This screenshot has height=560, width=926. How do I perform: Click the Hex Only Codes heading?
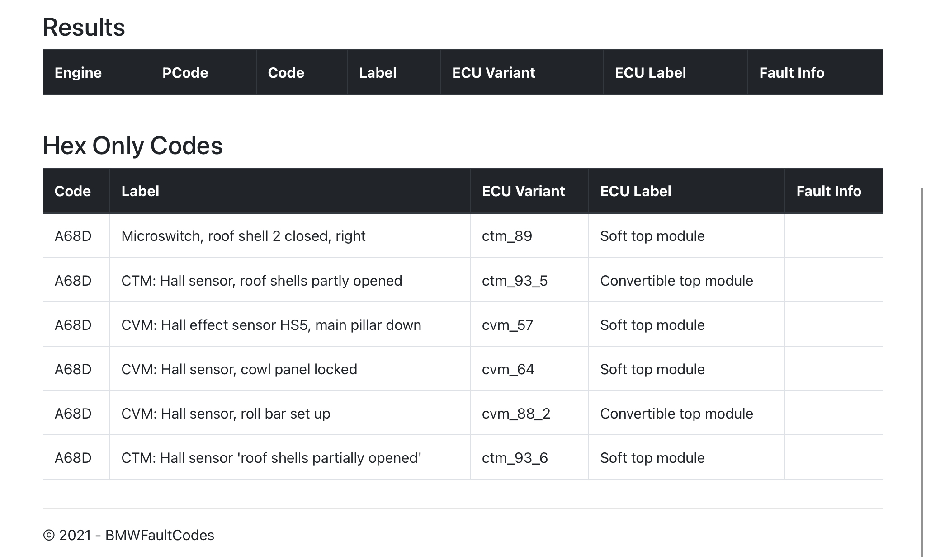tap(132, 146)
